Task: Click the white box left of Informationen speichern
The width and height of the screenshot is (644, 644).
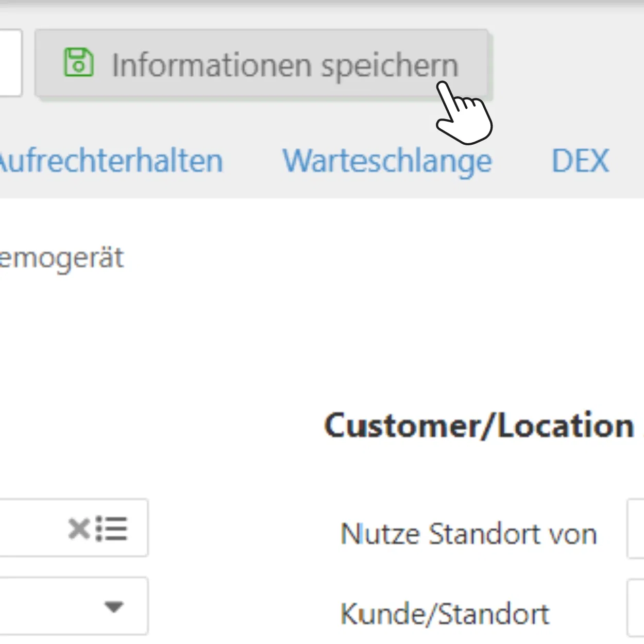Action: 9,63
